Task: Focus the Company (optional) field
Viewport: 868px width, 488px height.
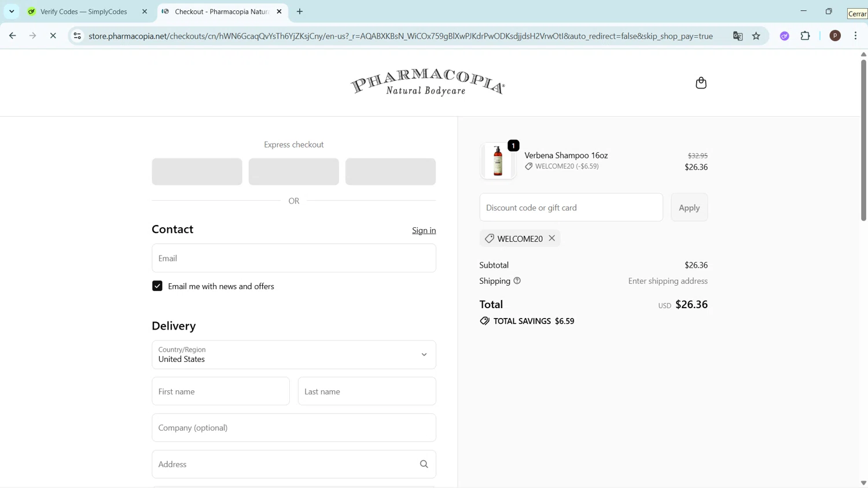Action: [x=294, y=428]
